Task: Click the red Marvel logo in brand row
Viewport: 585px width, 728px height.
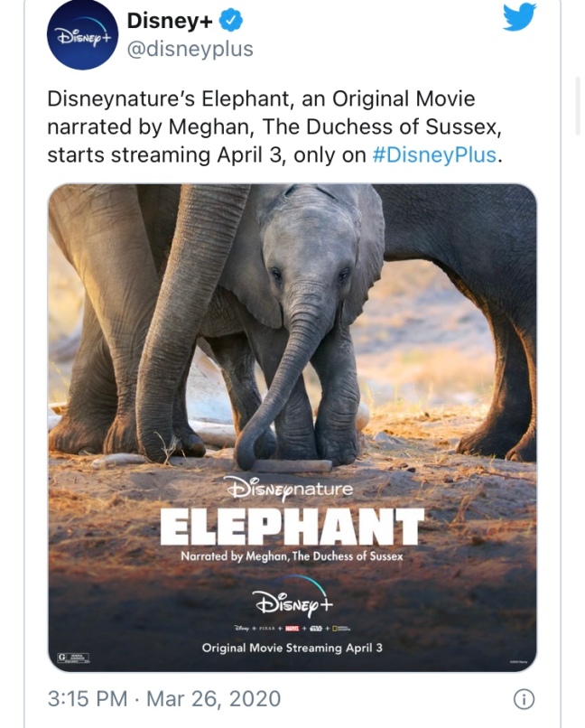Action: (x=292, y=629)
